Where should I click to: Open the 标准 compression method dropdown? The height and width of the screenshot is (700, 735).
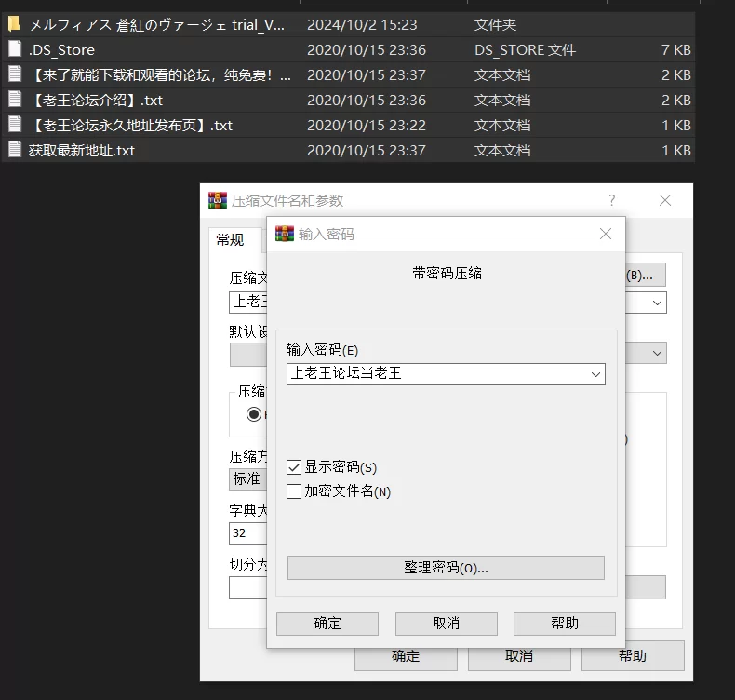(247, 479)
